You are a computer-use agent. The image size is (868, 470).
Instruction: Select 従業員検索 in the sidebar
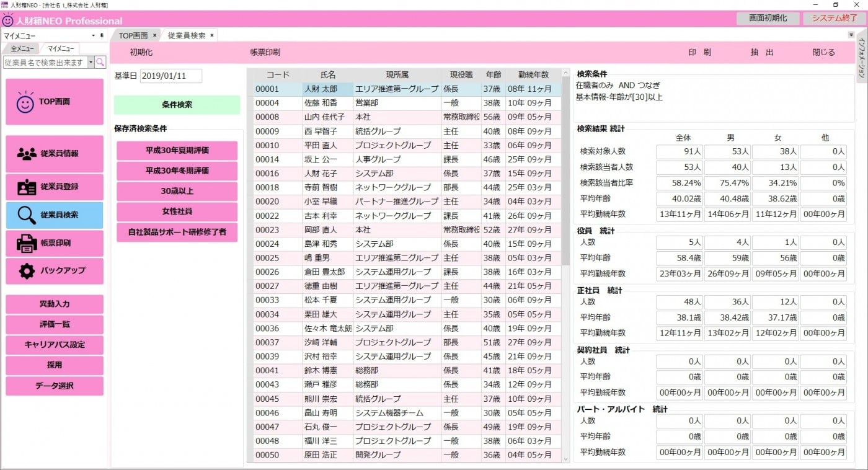pos(55,215)
